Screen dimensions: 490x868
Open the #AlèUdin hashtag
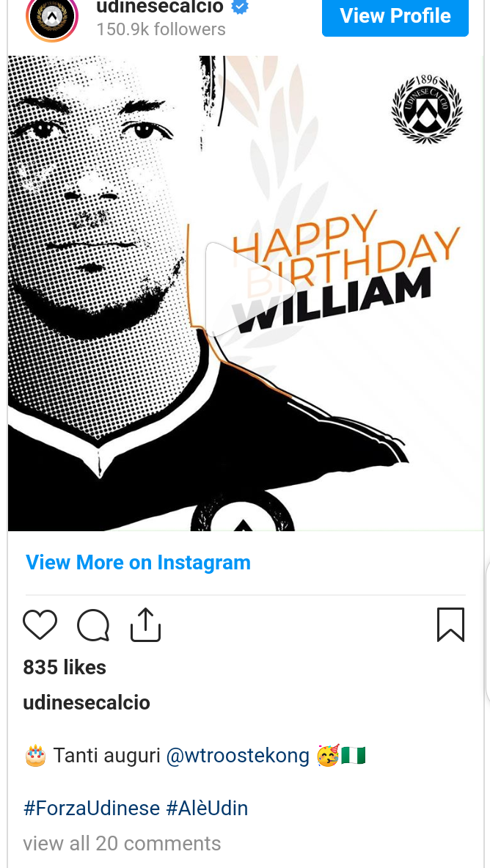207,809
